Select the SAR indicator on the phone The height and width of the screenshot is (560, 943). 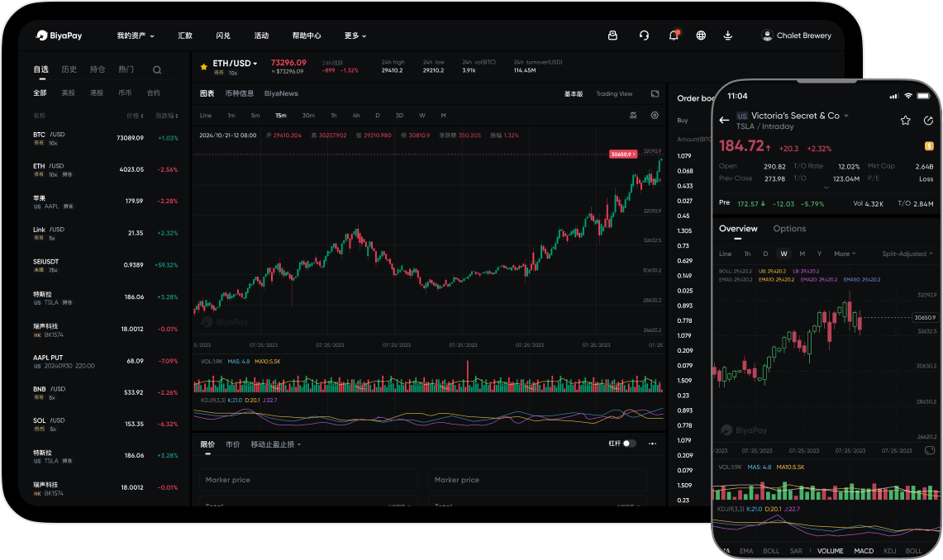tap(796, 551)
